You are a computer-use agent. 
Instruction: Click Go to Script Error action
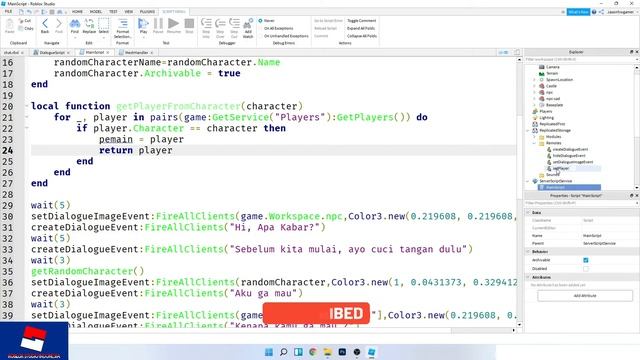coord(328,21)
